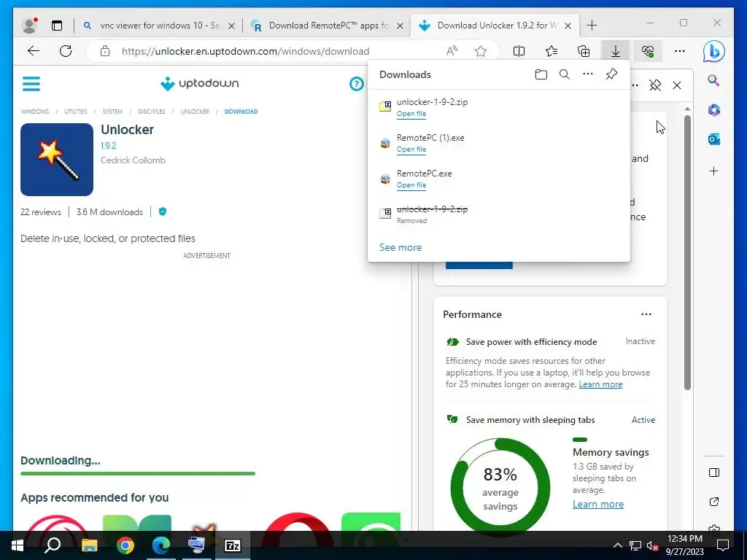Click the Downloading progress bar
The image size is (747, 560).
click(138, 473)
